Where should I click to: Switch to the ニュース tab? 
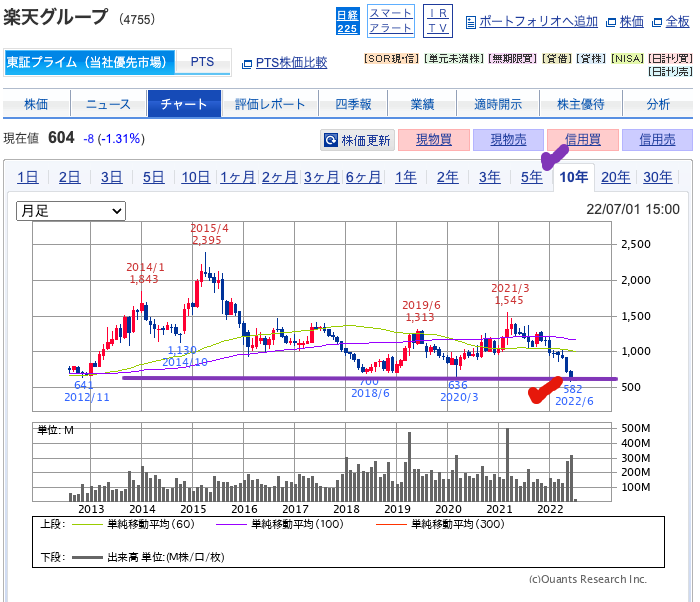[108, 104]
